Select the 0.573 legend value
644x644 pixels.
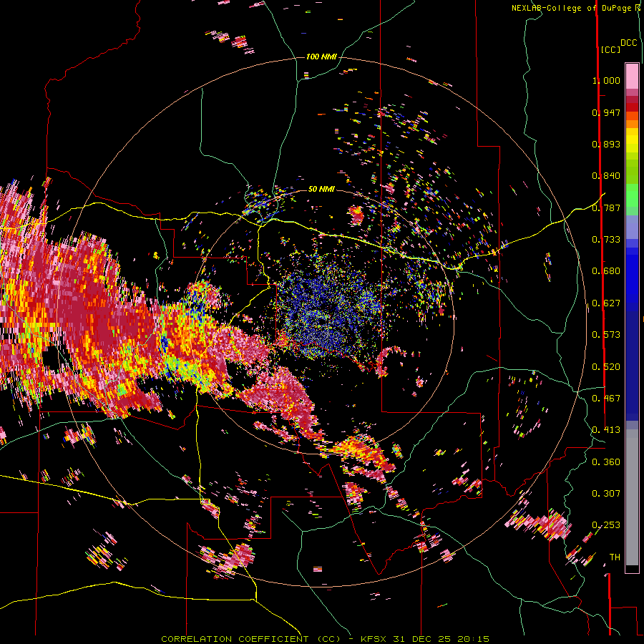(x=606, y=335)
